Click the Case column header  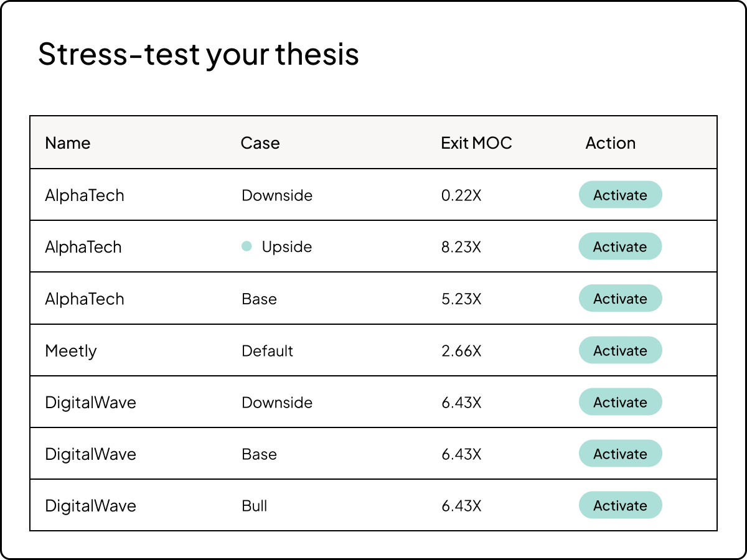point(260,143)
